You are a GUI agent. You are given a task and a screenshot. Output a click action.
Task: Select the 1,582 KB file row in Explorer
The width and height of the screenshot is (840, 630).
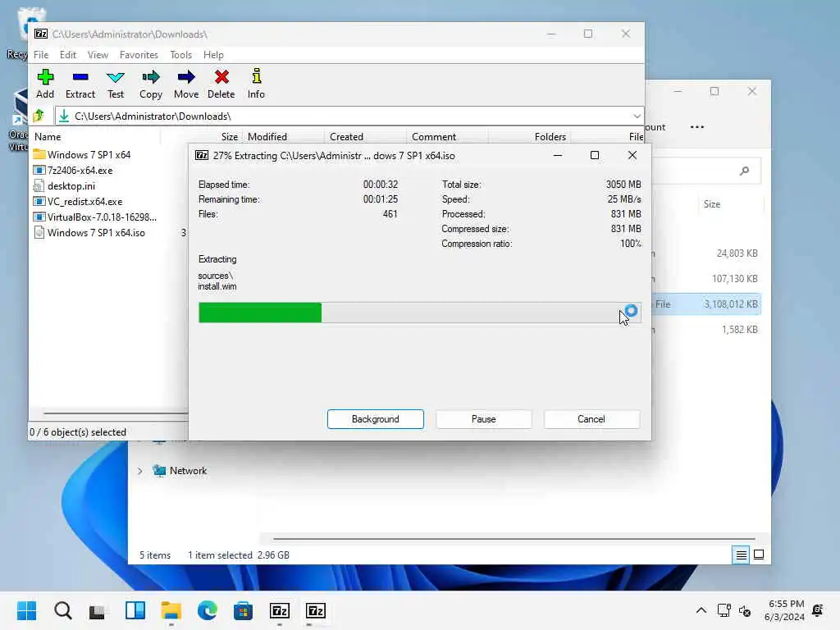tap(706, 330)
